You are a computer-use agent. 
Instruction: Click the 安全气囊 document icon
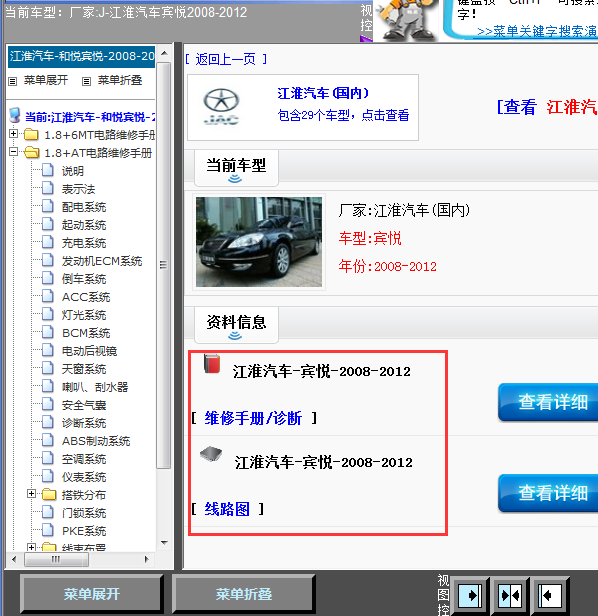tap(48, 404)
